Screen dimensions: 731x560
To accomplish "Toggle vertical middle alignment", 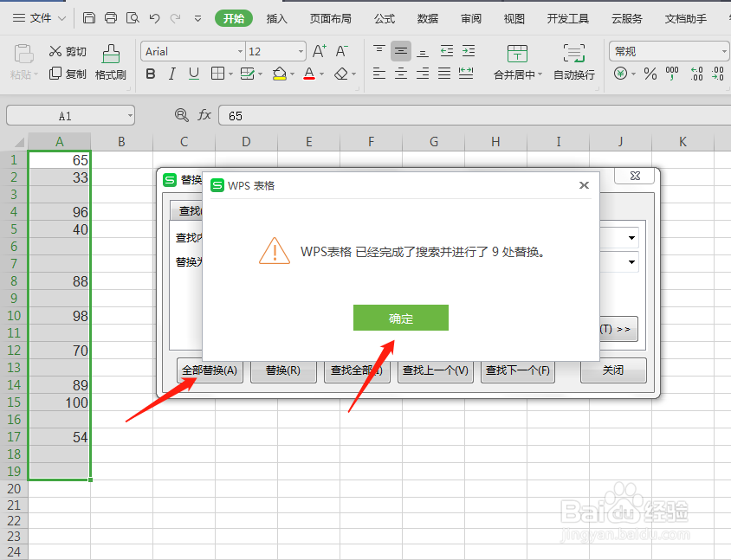I will (x=401, y=51).
